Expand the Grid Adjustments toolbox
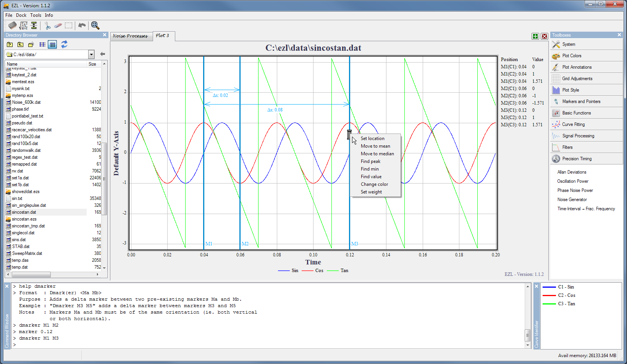The width and height of the screenshot is (627, 364). [x=587, y=79]
